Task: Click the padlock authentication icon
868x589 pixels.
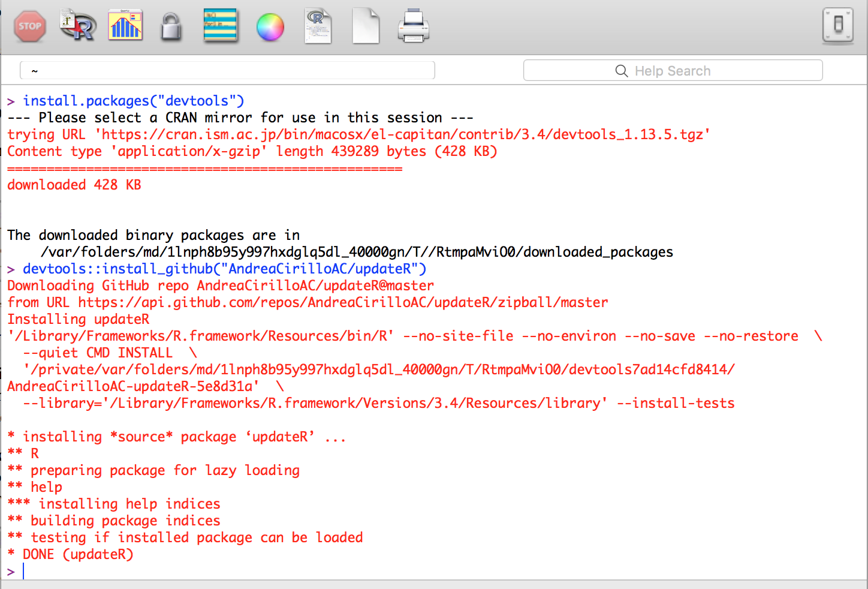Action: [x=171, y=26]
